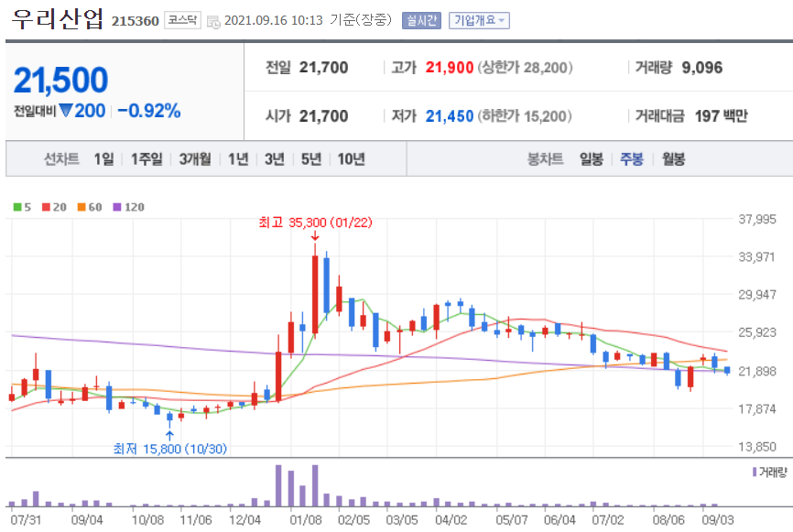This screenshot has height=532, width=793.
Task: Click the green 5 moving-average legend swatch
Action: 17,207
